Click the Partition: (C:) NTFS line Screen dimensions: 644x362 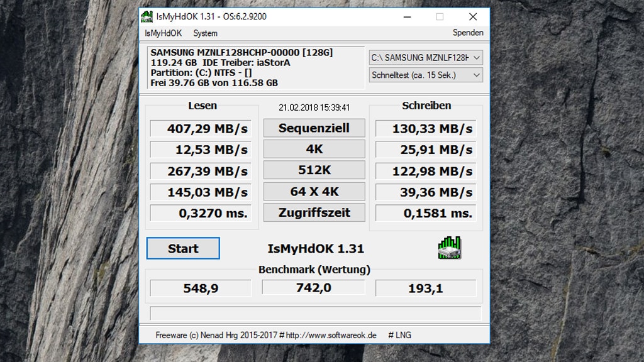pos(201,73)
